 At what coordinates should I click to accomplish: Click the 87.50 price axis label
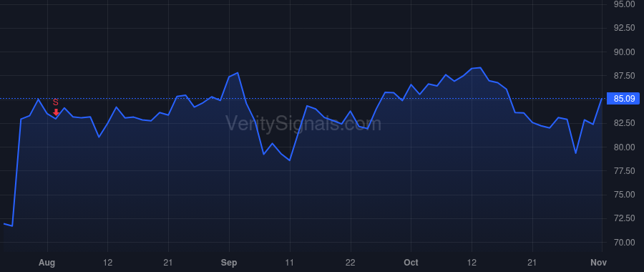click(x=624, y=76)
